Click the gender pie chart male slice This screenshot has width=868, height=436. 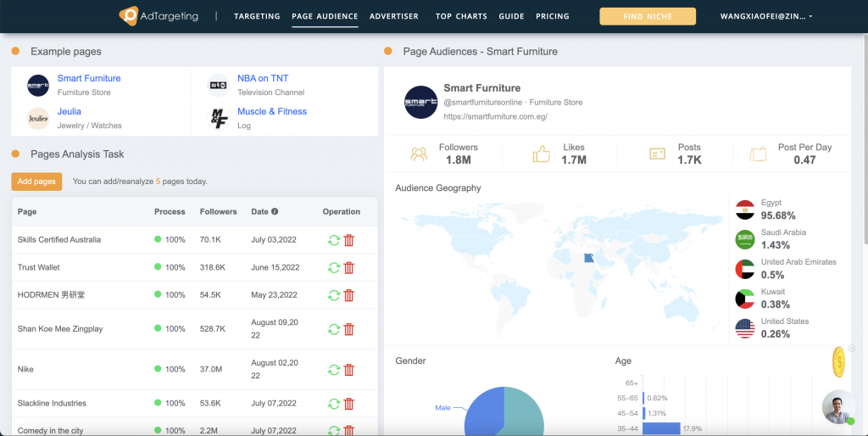point(481,413)
